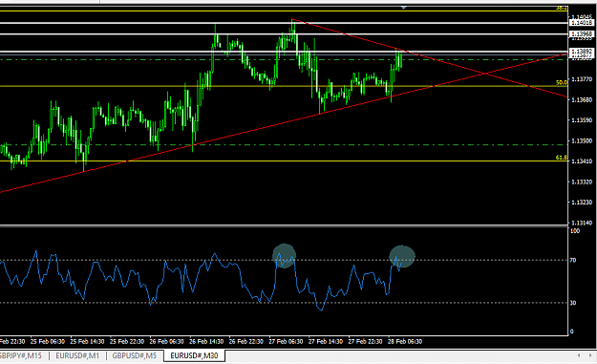597x364 pixels.
Task: Click the 1.13410 price scale value
Action: pyautogui.click(x=582, y=161)
